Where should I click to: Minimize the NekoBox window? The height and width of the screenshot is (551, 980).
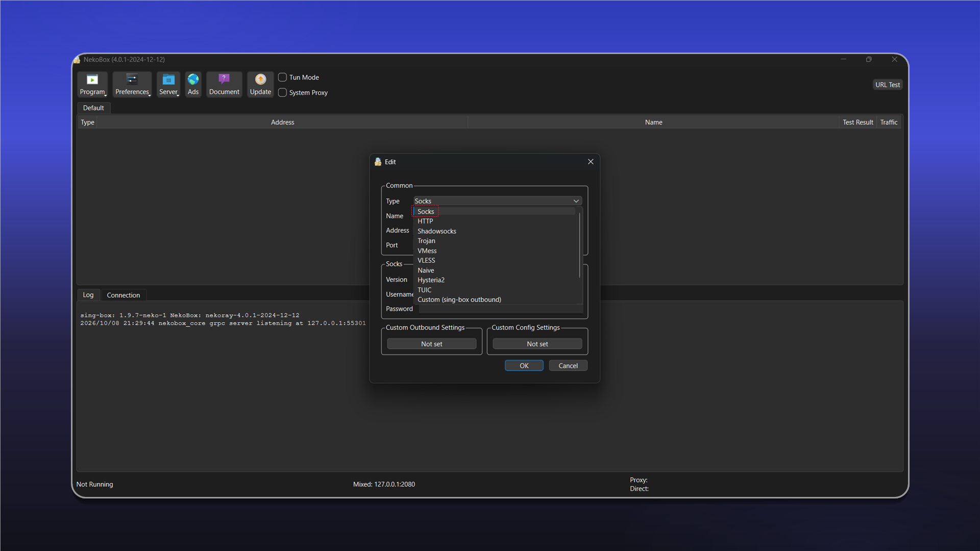[x=844, y=59]
